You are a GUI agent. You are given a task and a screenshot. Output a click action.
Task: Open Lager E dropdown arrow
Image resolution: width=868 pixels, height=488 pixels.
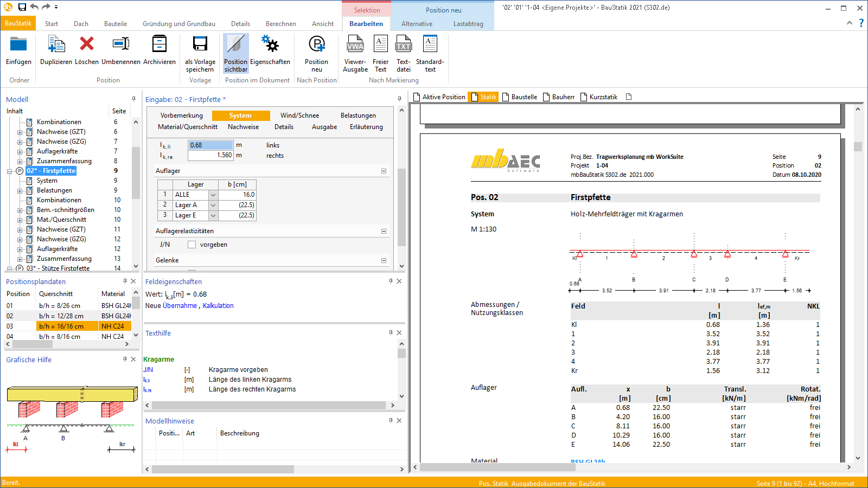(213, 215)
